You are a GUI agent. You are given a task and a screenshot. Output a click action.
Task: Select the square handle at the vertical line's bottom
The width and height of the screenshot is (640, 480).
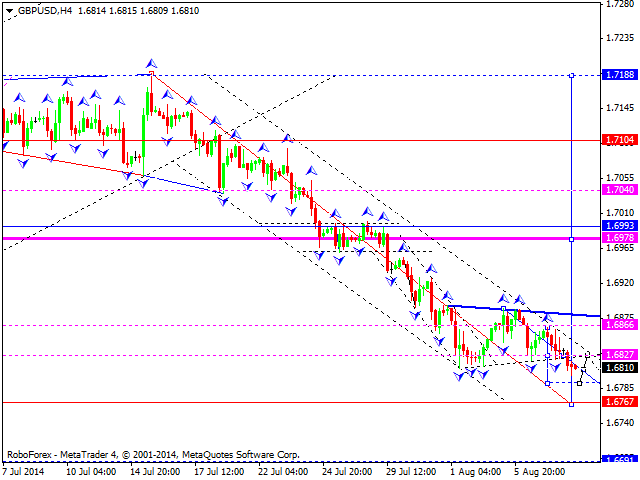(571, 403)
